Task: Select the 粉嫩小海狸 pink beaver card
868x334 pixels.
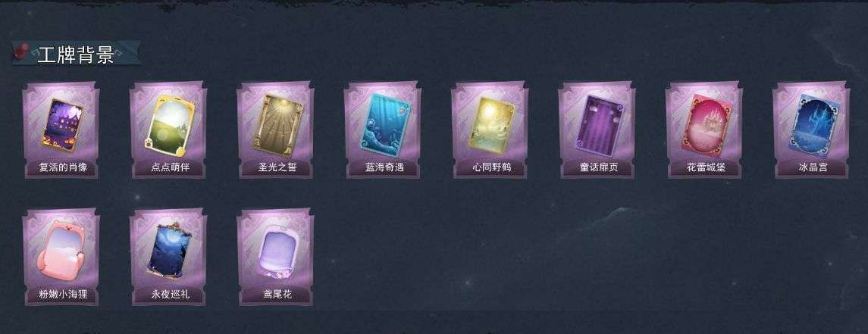Action: pyautogui.click(x=61, y=257)
